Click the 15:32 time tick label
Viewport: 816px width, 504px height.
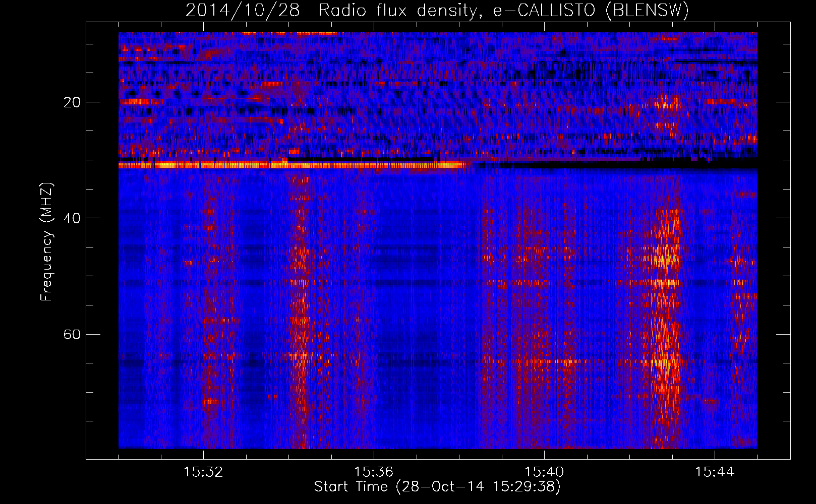click(203, 472)
